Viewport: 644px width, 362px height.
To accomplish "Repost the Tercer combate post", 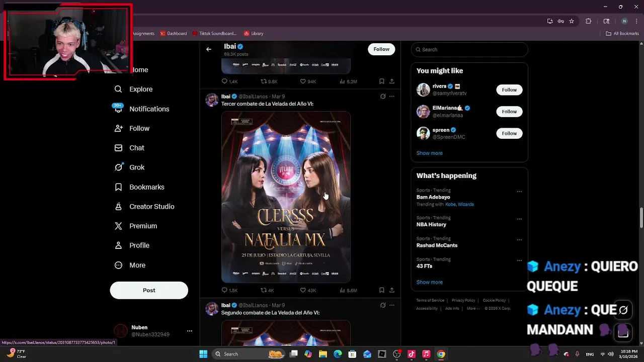I will tap(267, 290).
